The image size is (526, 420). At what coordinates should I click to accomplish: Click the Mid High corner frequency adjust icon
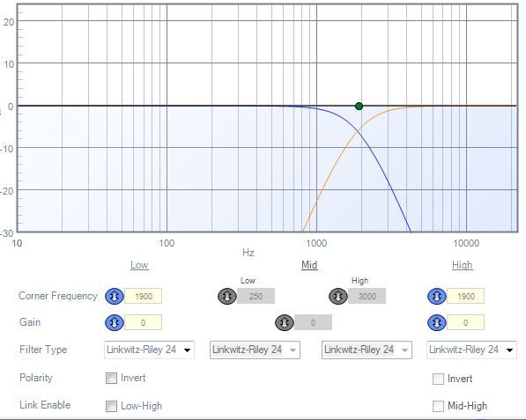point(337,297)
